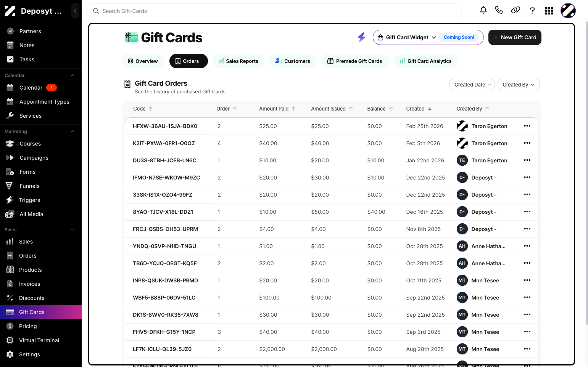The width and height of the screenshot is (588, 367).
Task: Open Calendar in the sidebar
Action: click(31, 88)
